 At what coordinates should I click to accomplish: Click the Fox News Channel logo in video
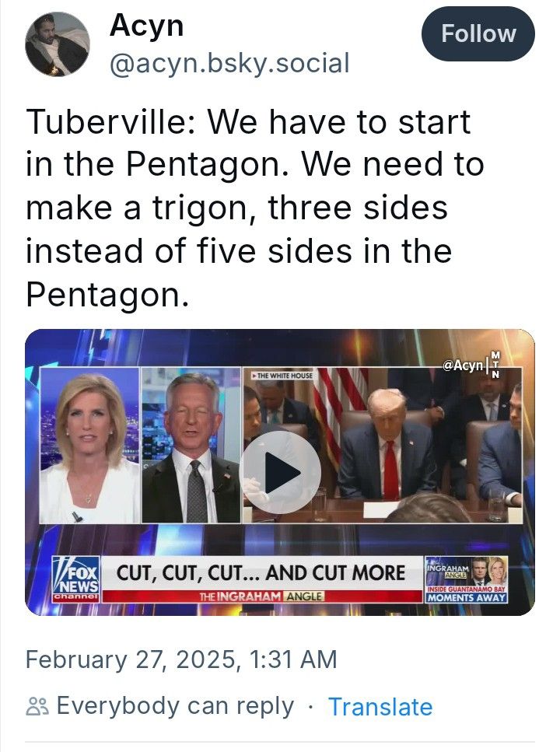pos(75,579)
